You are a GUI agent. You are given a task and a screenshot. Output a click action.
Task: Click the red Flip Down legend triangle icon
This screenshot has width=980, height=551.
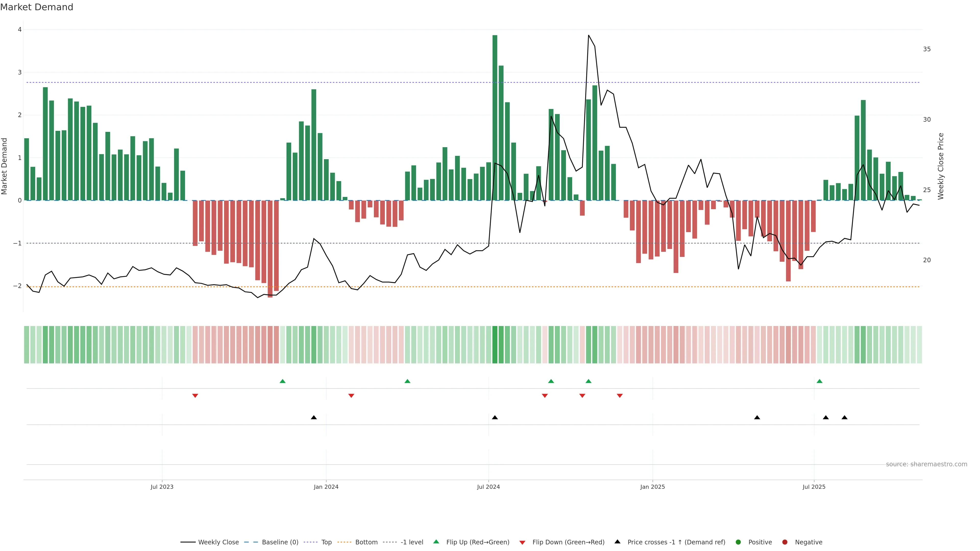tap(522, 542)
